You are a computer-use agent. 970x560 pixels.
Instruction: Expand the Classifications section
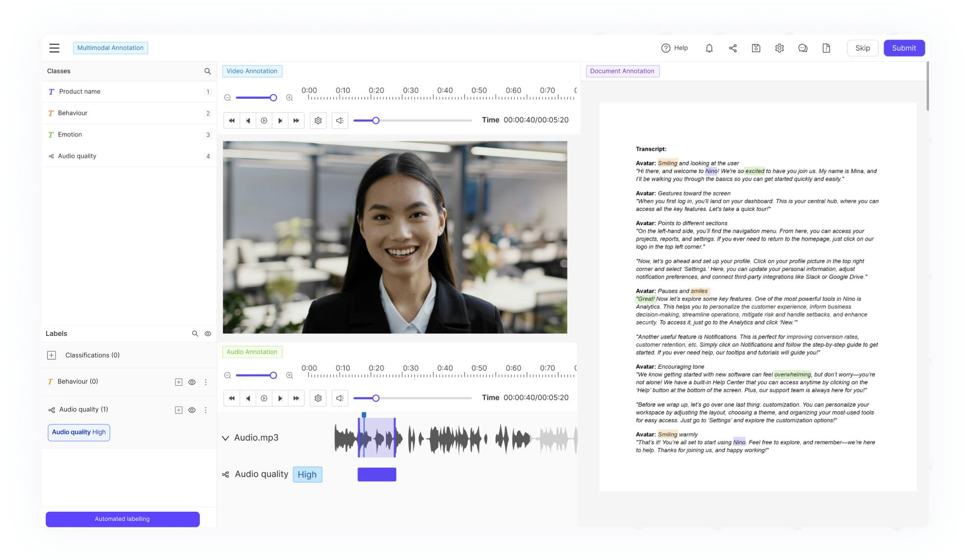click(51, 355)
